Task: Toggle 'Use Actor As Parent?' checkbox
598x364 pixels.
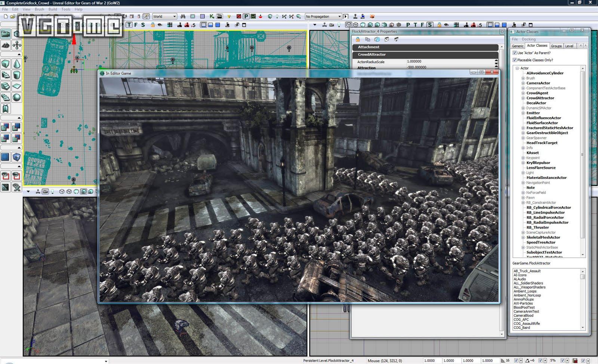Action: click(x=515, y=53)
